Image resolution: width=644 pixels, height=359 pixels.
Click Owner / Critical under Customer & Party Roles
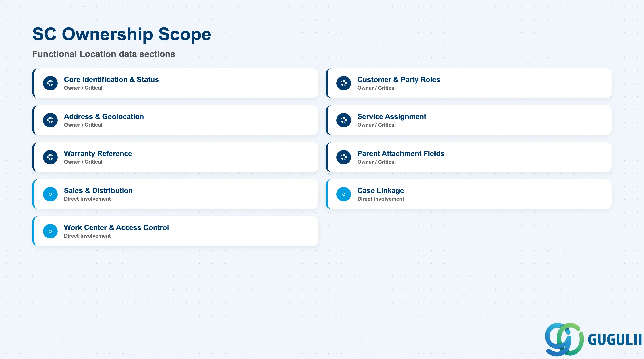(x=377, y=88)
